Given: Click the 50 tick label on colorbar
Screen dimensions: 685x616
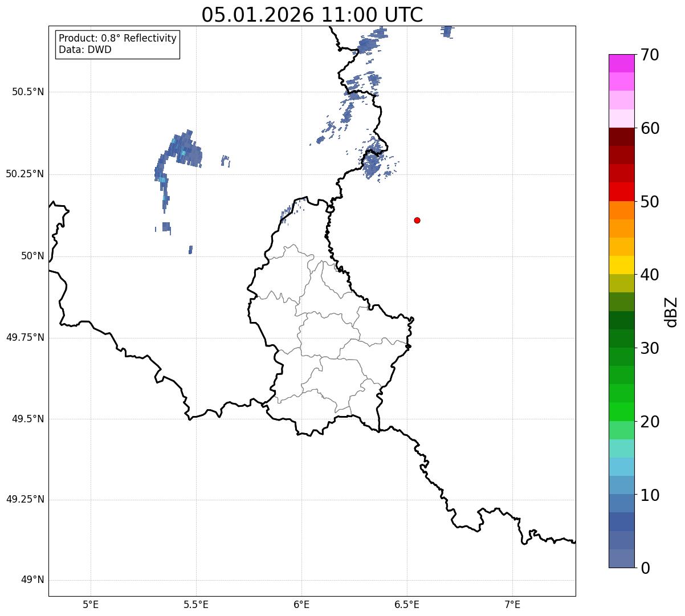Looking at the screenshot, I should click(x=650, y=202).
